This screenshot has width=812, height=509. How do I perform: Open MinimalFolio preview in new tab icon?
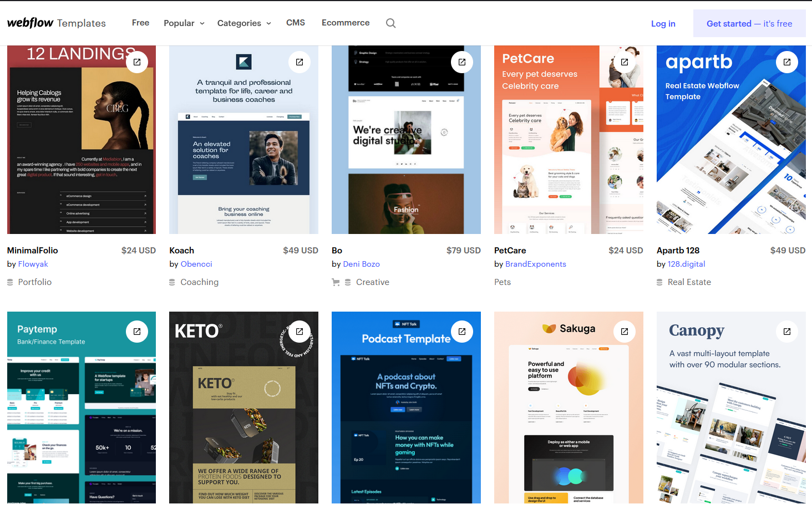(x=137, y=62)
